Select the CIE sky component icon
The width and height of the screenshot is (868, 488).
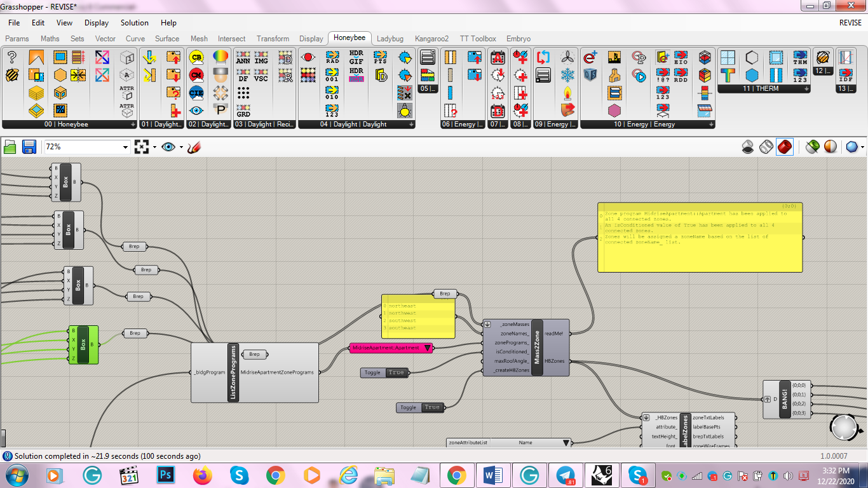point(196,92)
